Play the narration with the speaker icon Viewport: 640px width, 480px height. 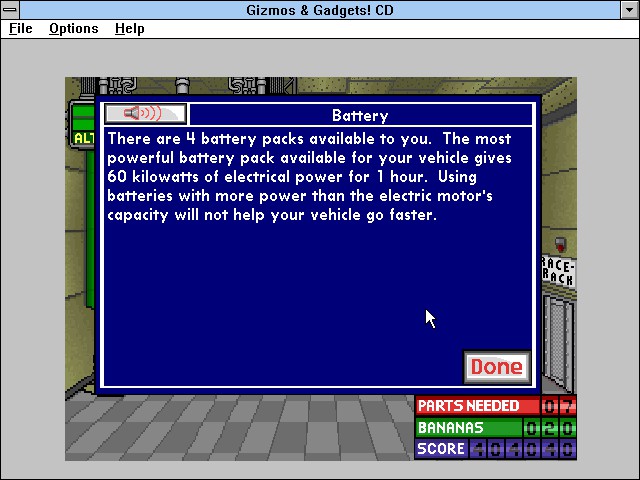(x=146, y=113)
